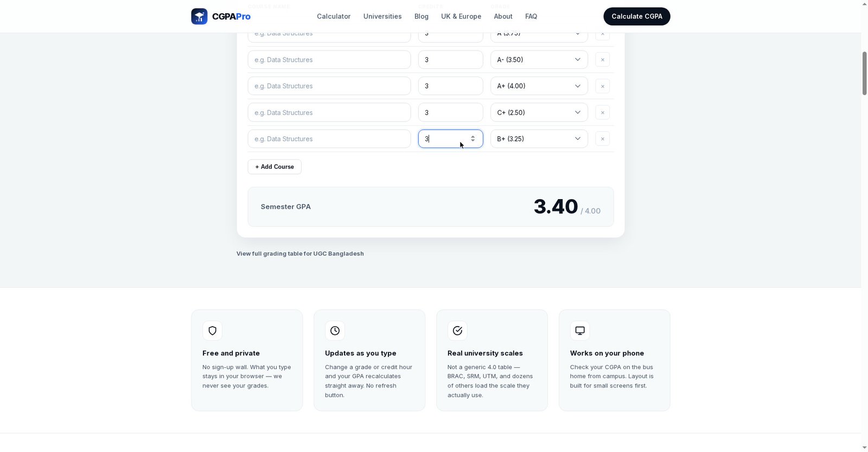Click the checkmark icon above Real university scales
Screen dimensions: 868x452
(457, 330)
